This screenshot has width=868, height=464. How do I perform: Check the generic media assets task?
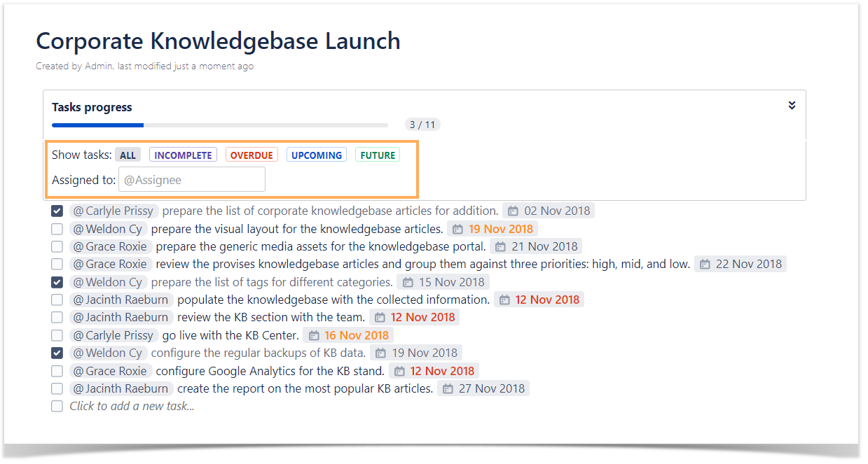pyautogui.click(x=57, y=246)
